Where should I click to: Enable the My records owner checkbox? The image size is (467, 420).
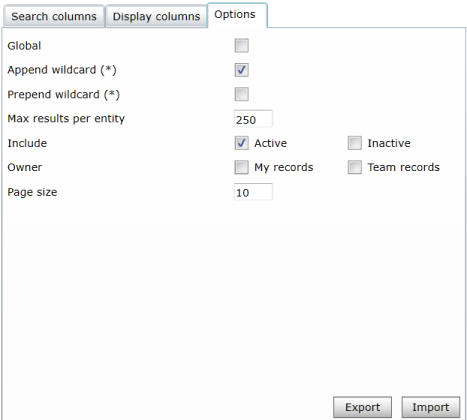[242, 167]
